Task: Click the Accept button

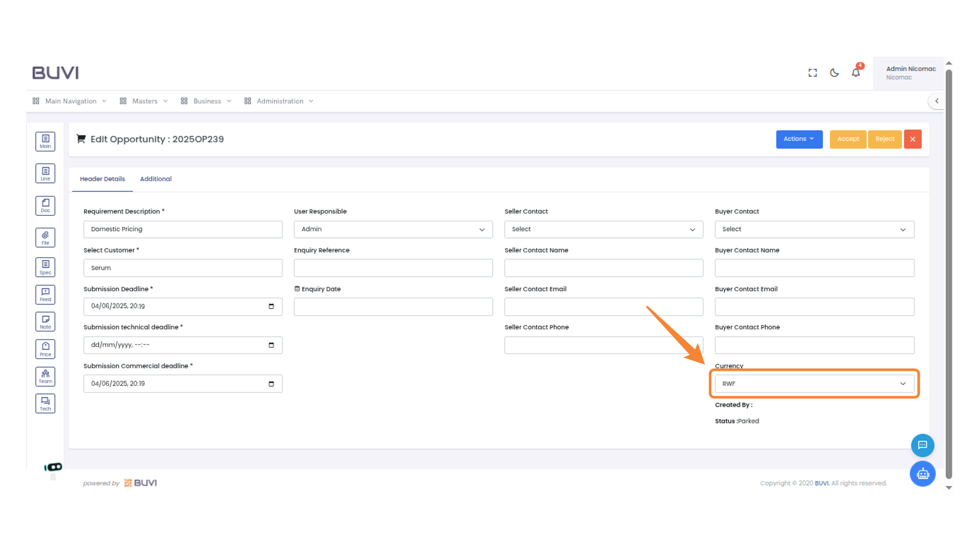Action: click(848, 139)
